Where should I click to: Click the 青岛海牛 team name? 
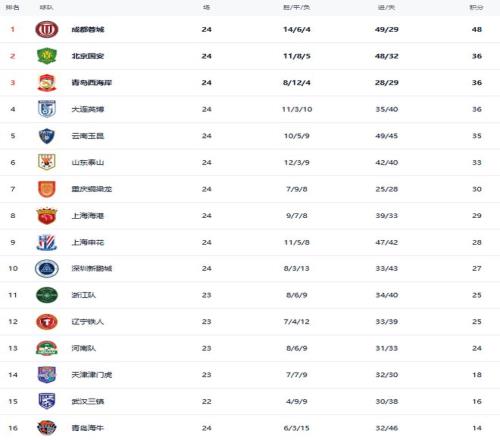[x=88, y=428]
